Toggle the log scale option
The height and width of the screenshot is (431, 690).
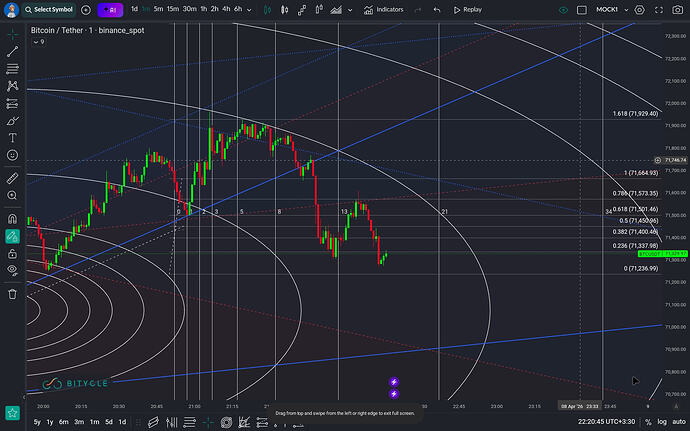(x=662, y=422)
